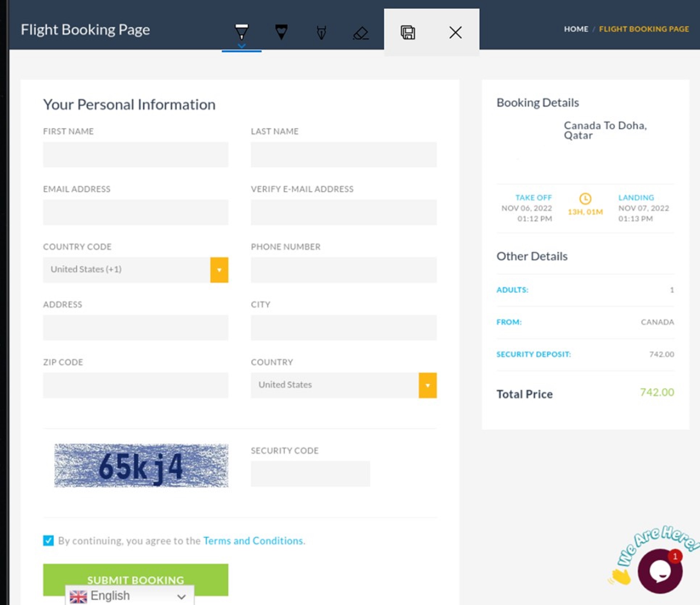700x605 pixels.
Task: Focus the Security Code input field
Action: point(310,473)
